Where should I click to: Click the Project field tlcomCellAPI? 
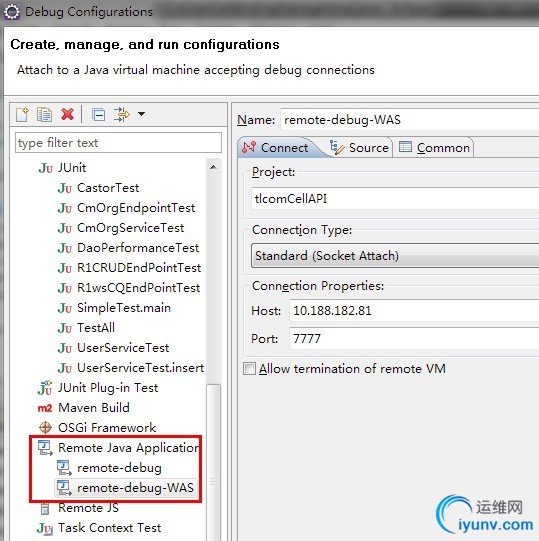(x=395, y=198)
